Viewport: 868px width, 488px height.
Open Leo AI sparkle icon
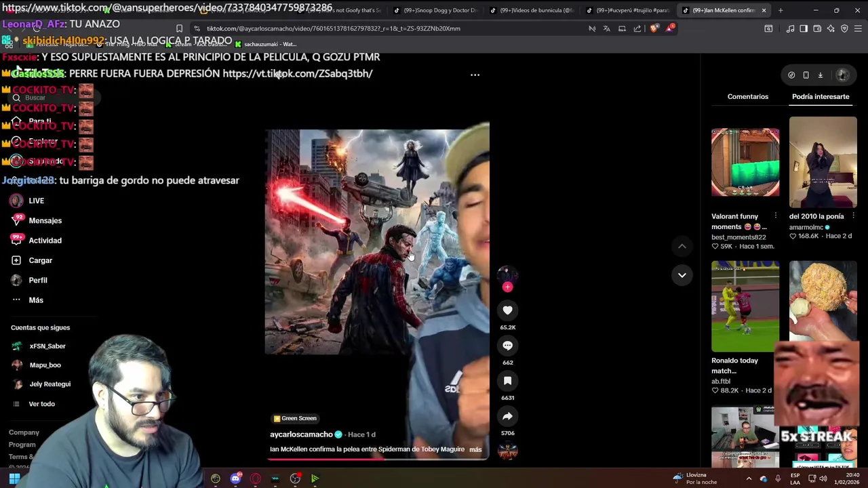coord(831,28)
